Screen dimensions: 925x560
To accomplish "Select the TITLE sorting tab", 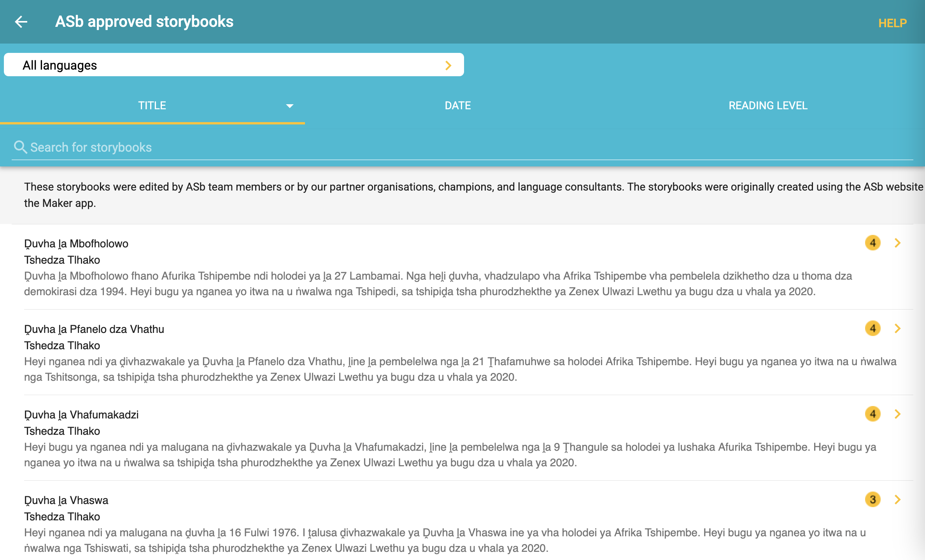I will click(x=152, y=106).
